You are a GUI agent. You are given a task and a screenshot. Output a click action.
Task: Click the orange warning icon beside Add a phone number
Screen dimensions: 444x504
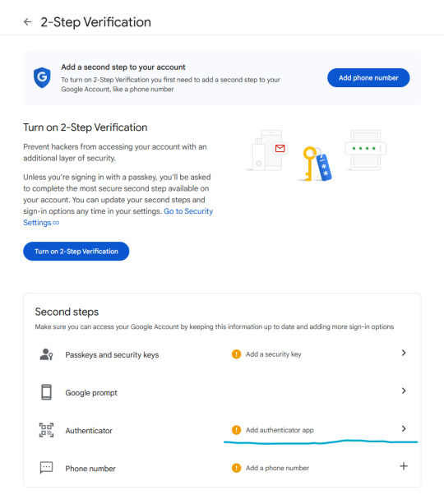pos(236,468)
